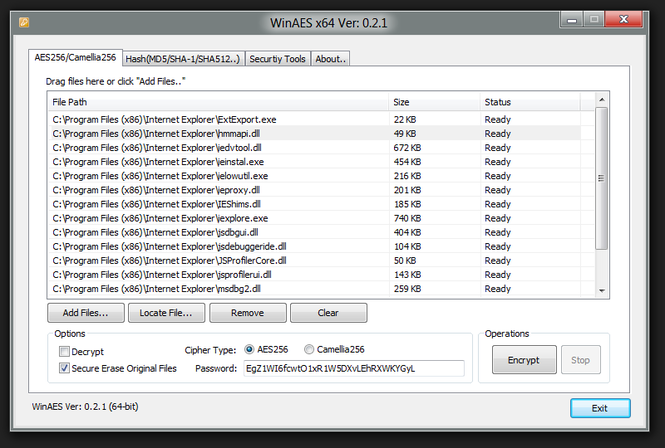Open the About.. tab

(330, 59)
